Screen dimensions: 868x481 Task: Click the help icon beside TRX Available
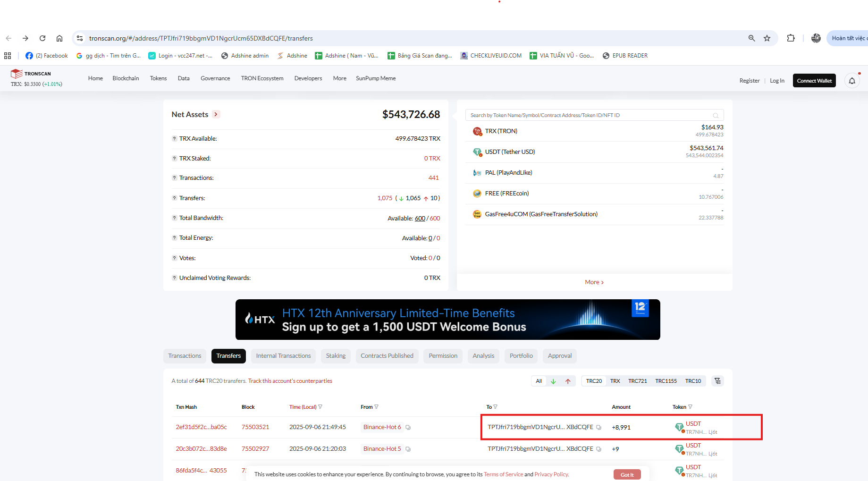(174, 139)
